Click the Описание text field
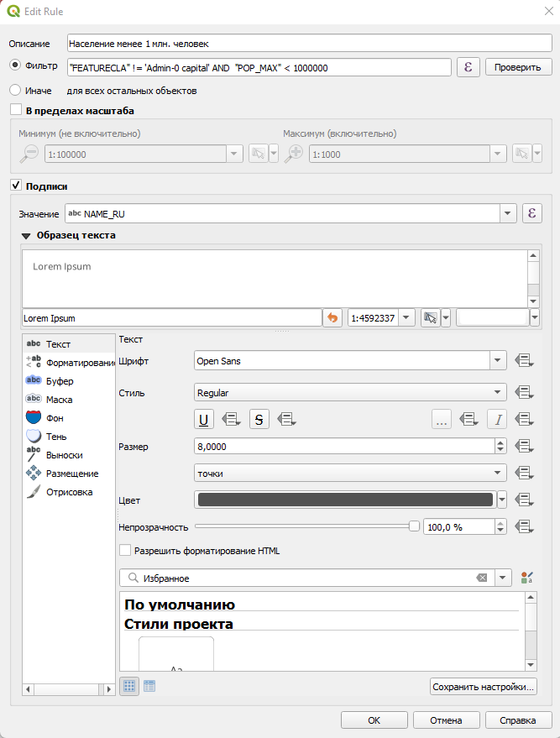 pos(309,43)
